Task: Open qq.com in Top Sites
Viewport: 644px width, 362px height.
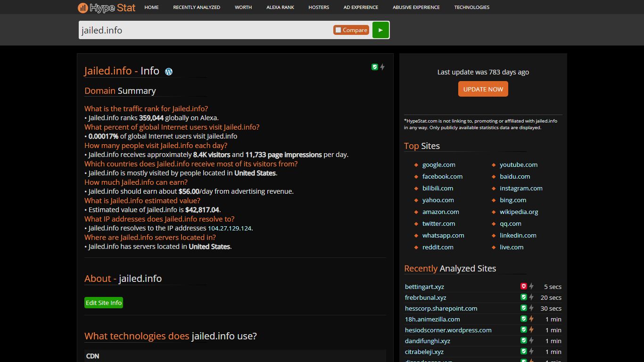Action: (511, 223)
